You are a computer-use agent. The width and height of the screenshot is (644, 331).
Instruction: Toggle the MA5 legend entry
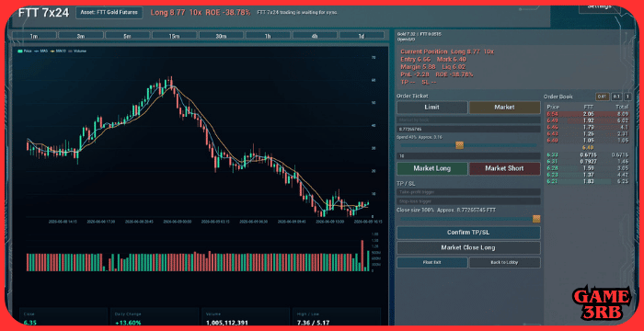click(40, 51)
